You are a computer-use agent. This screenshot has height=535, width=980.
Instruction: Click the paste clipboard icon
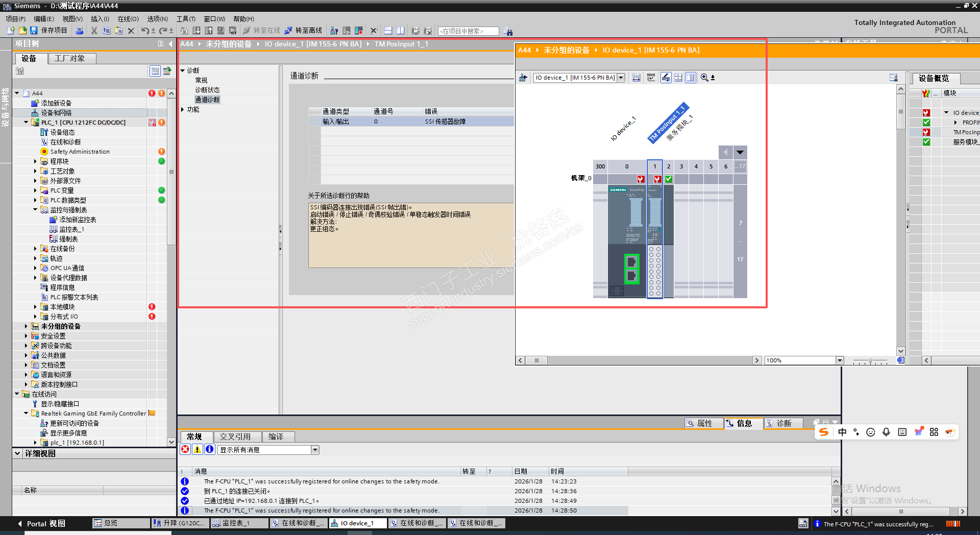(118, 31)
